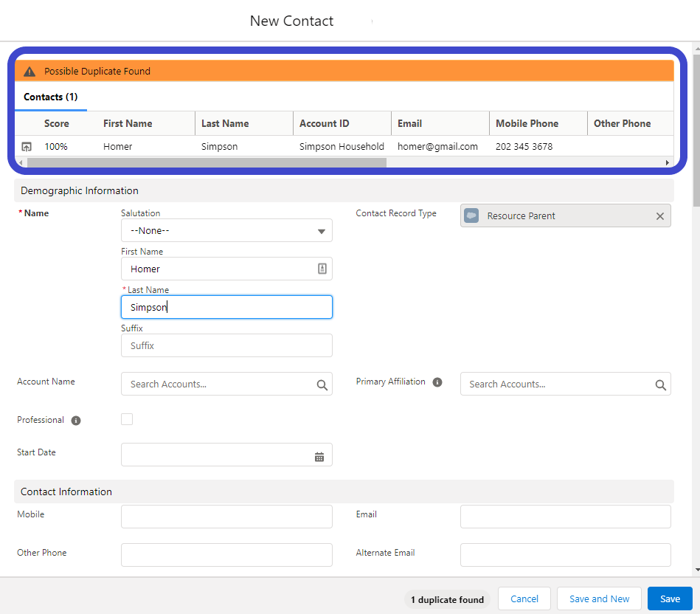Open the Salutation dropdown
700x614 pixels.
click(x=226, y=230)
